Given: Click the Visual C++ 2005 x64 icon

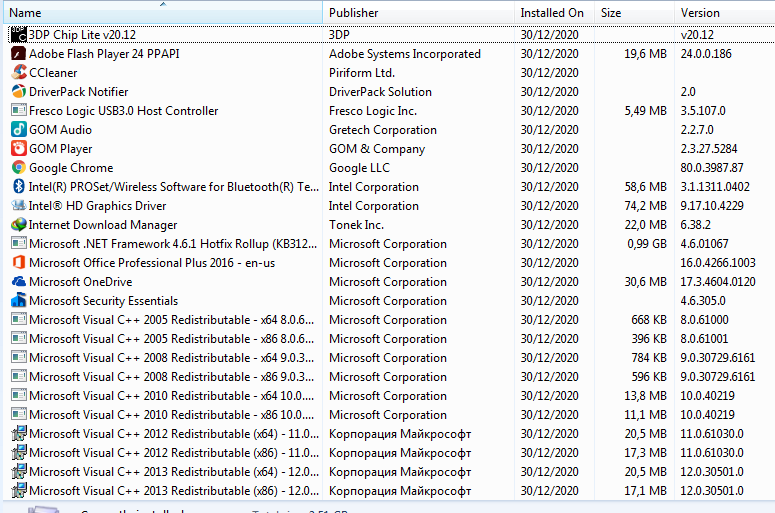Looking at the screenshot, I should 19,320.
